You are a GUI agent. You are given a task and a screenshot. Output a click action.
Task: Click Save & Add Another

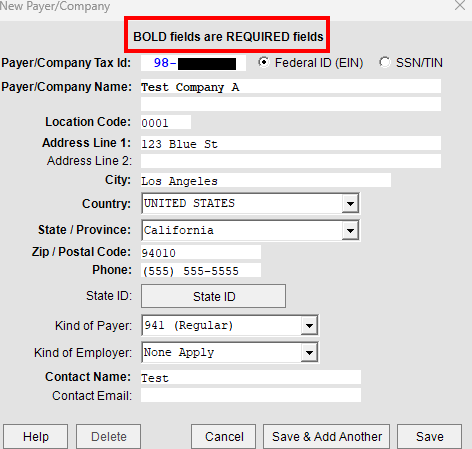[326, 436]
